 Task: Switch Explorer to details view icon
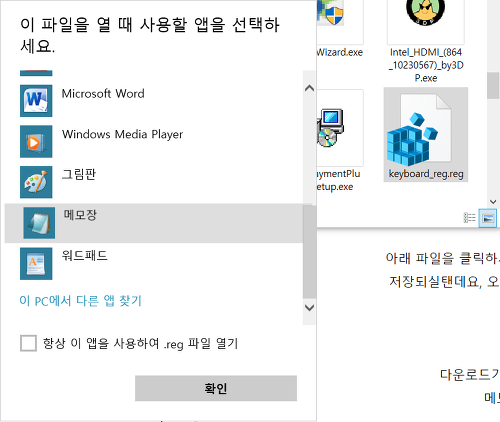pyautogui.click(x=469, y=218)
